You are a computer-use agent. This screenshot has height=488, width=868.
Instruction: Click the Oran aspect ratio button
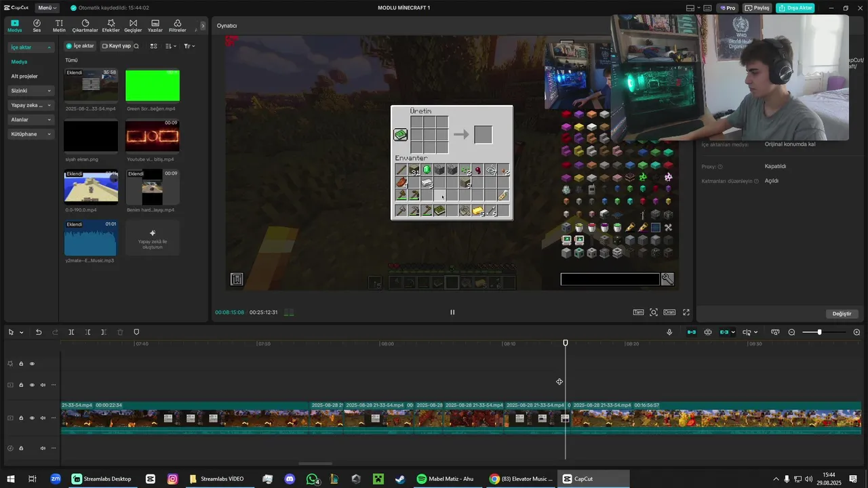669,312
